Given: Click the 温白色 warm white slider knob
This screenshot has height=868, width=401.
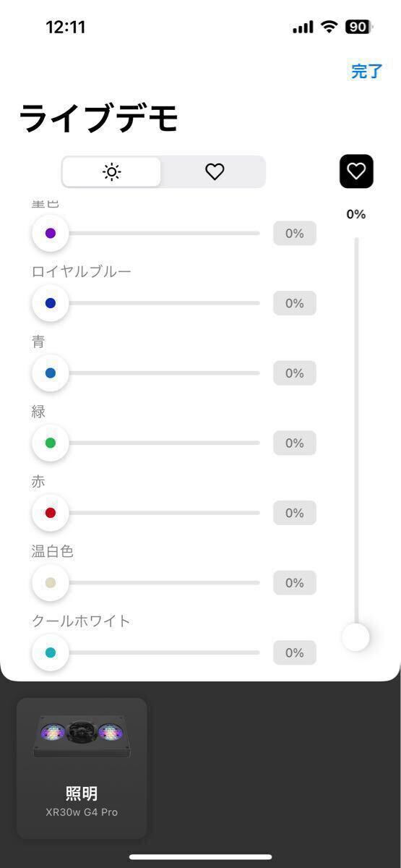Looking at the screenshot, I should pos(51,582).
